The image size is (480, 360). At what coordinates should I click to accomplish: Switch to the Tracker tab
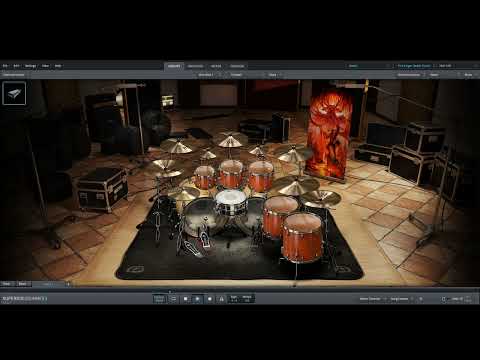237,66
